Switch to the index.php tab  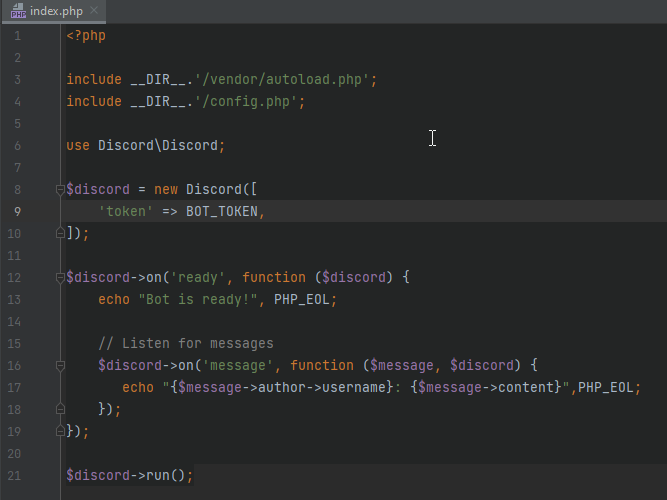(56, 11)
